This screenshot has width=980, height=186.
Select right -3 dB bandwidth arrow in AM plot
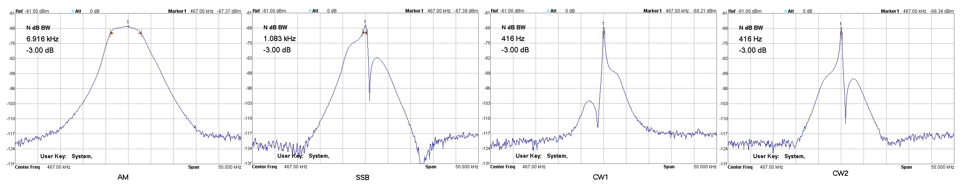point(140,34)
